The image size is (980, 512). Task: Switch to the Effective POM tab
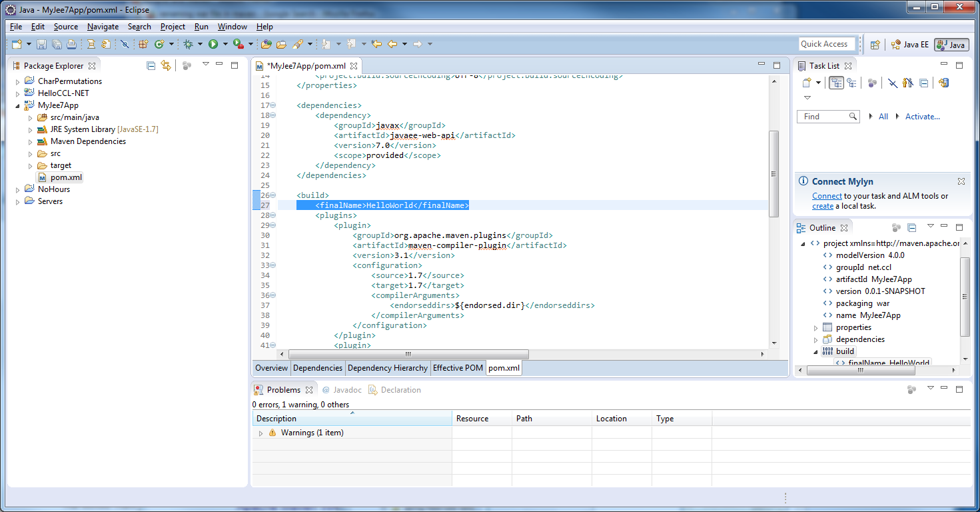[x=458, y=368]
